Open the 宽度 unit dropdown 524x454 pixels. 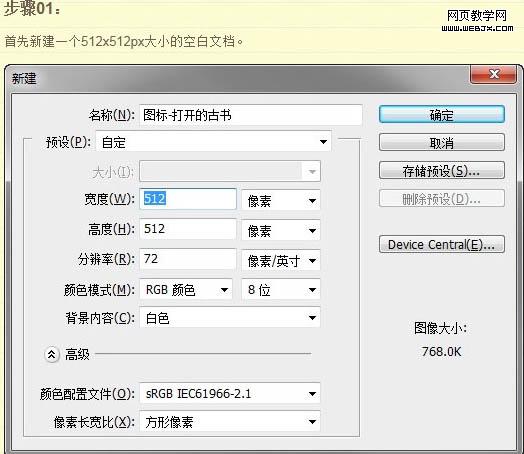tap(281, 200)
